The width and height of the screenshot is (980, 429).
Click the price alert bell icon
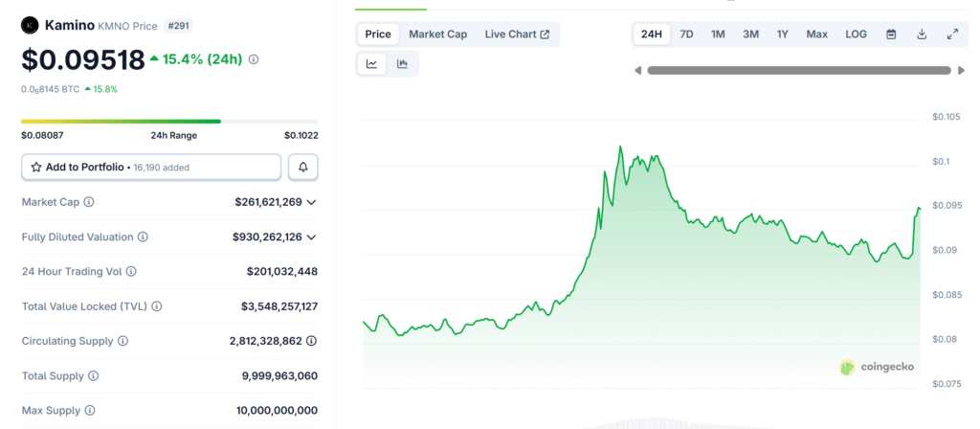[303, 167]
